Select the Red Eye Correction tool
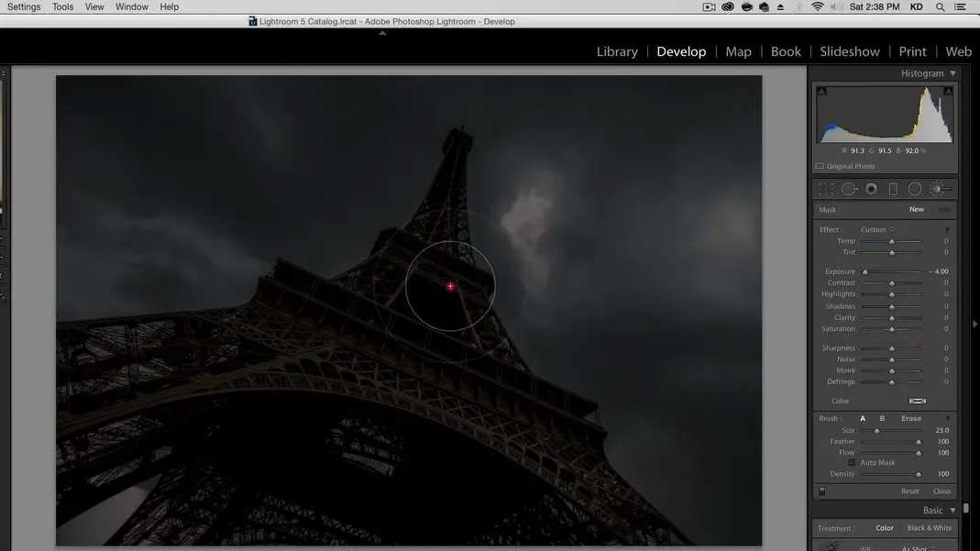This screenshot has width=980, height=551. pyautogui.click(x=871, y=189)
